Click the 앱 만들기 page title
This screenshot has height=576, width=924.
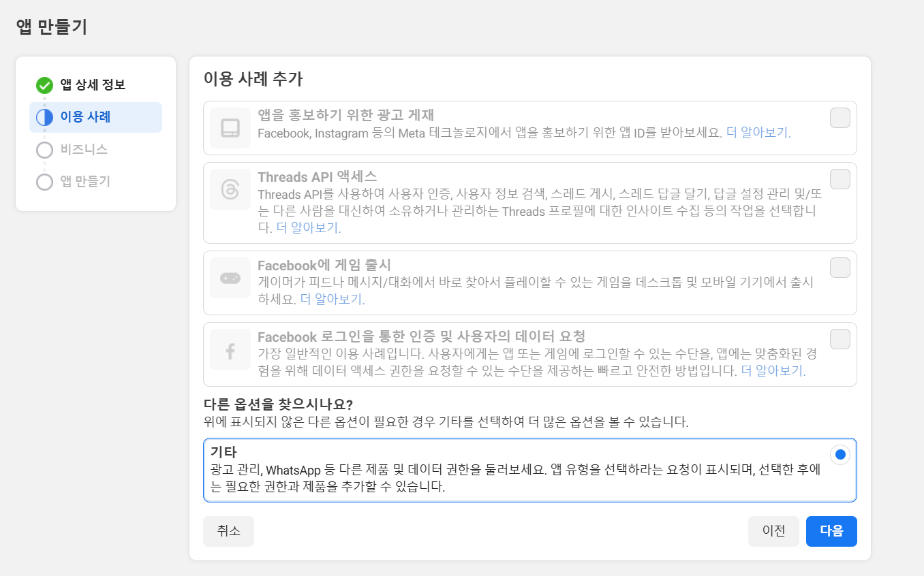click(51, 27)
